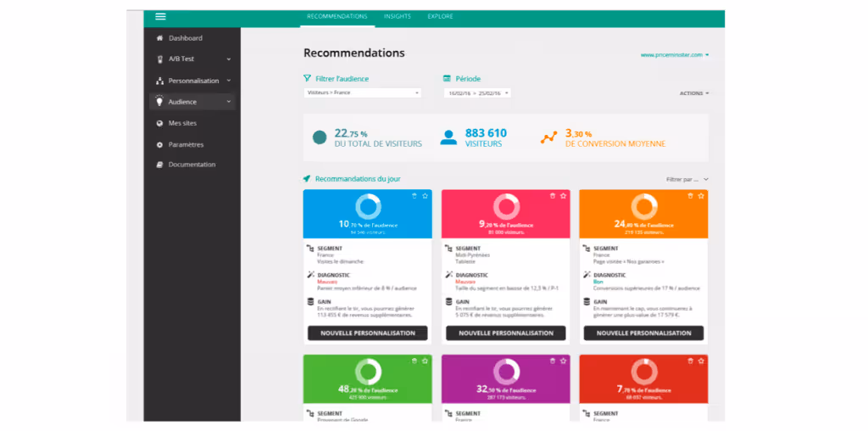868x431 pixels.
Task: Open the Visiteurs > France audience dropdown
Action: click(363, 93)
